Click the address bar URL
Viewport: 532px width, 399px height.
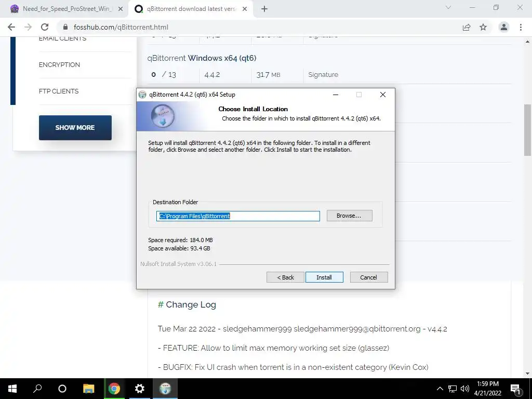(121, 27)
